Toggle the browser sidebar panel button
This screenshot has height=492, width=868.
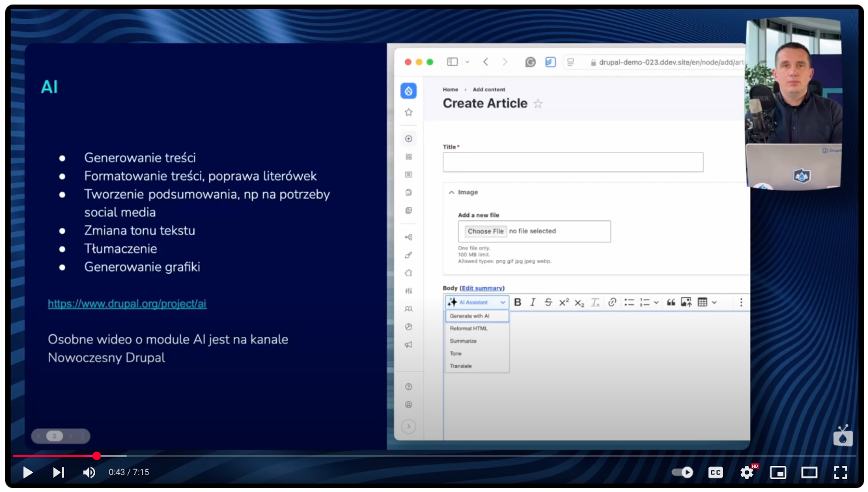(x=453, y=62)
